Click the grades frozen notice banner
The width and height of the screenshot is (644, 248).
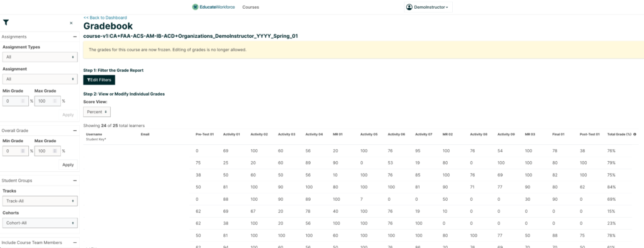point(364,50)
